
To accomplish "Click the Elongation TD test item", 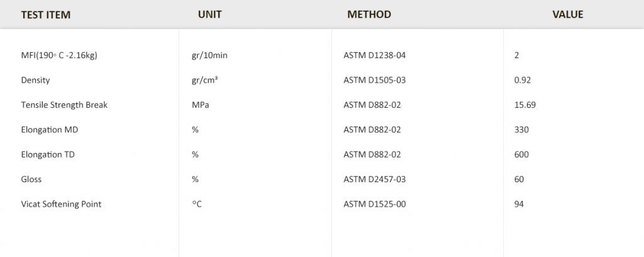I will (x=49, y=154).
